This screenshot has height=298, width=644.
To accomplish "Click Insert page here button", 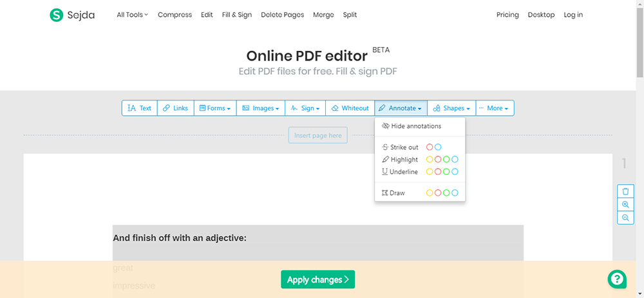I will (x=318, y=135).
